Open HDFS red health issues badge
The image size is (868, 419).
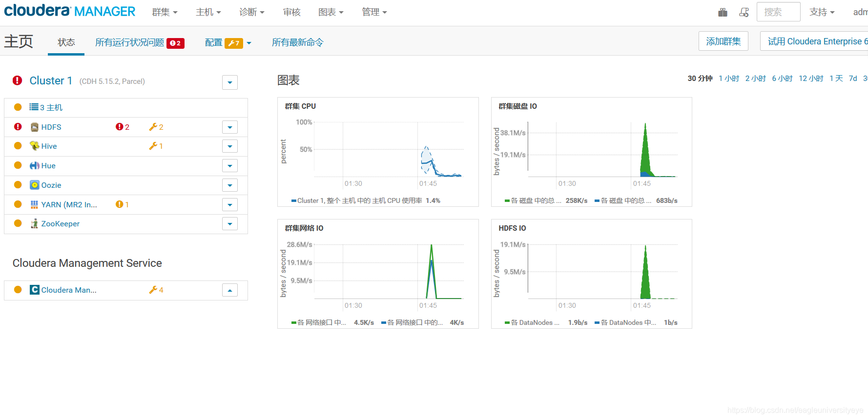123,127
